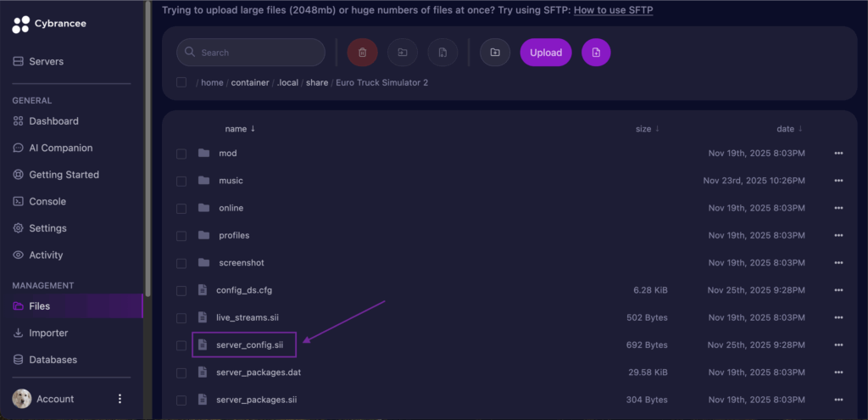
Task: Open the three-dot menu for server_config.sii
Action: [838, 344]
